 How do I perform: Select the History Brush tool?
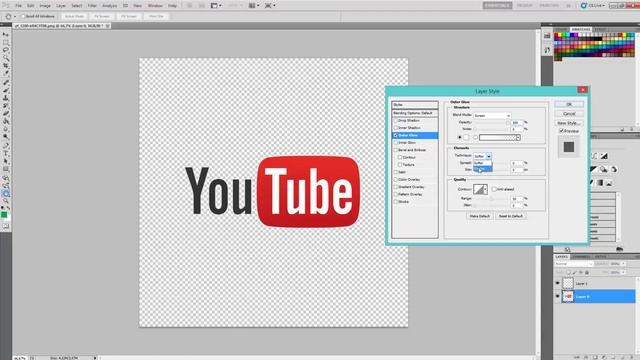[6, 106]
